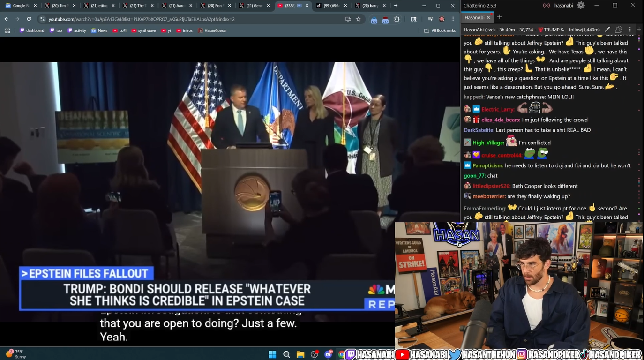Screen dimensions: 644x360
Task: Reload the YouTube page
Action: (29, 19)
